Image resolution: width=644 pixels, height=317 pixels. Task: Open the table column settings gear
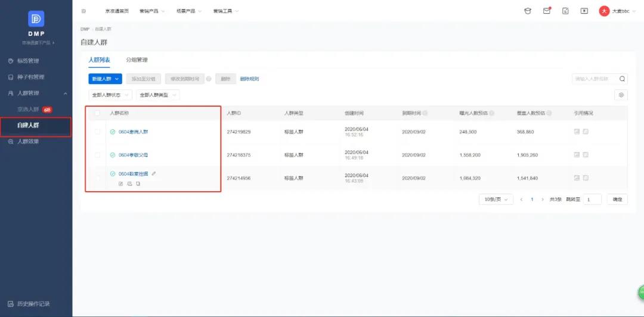click(621, 95)
